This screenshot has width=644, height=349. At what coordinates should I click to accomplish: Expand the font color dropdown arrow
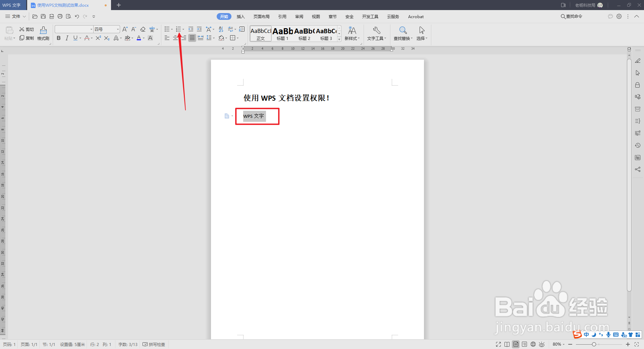pos(144,38)
